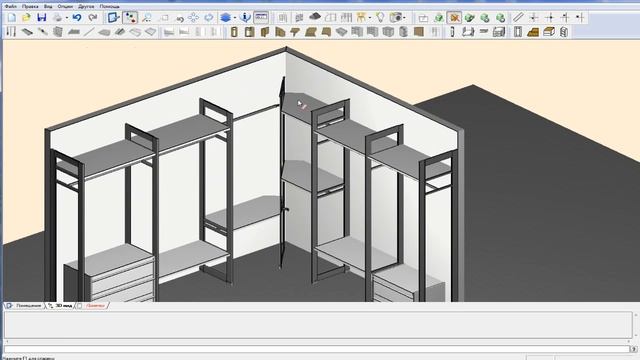This screenshot has height=360, width=640.
Task: Click the diagonal line drawing tool
Action: [518, 17]
